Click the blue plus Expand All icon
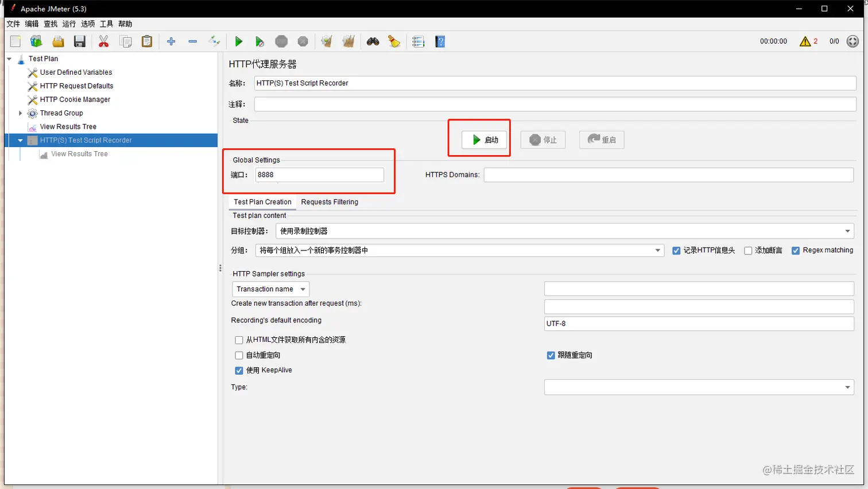The height and width of the screenshot is (489, 868). tap(171, 41)
